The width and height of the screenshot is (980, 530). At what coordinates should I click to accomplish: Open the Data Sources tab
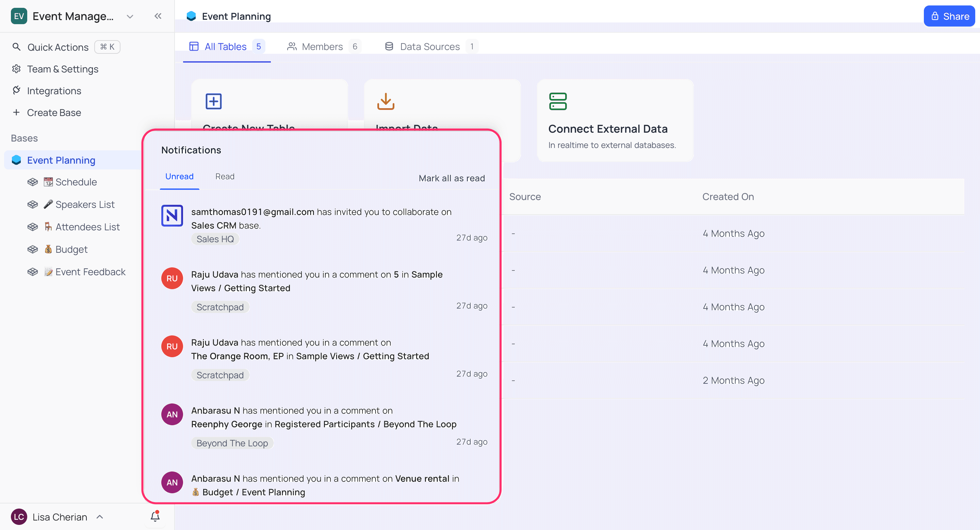(429, 46)
